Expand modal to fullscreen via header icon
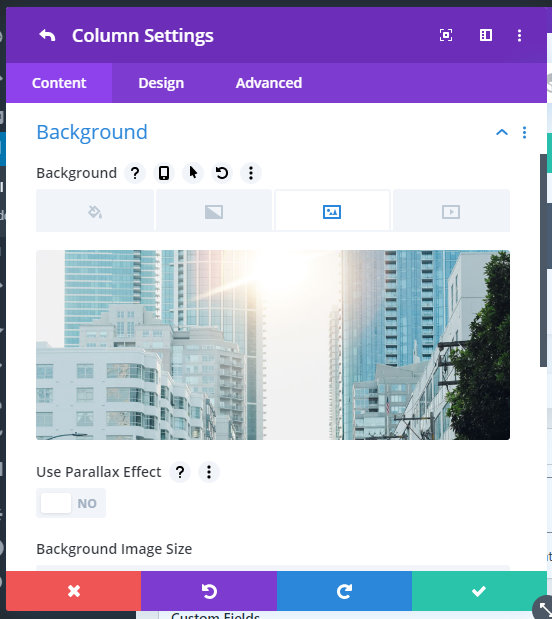 click(446, 35)
